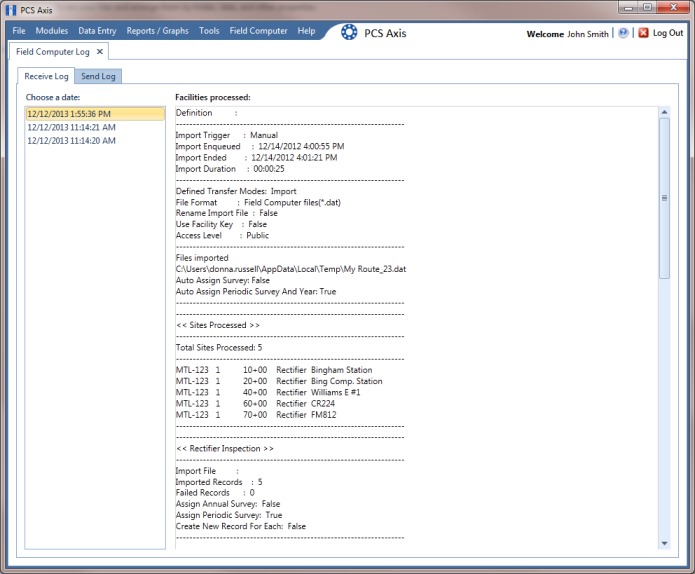Click the Import Trigger : Manual line

click(x=227, y=135)
